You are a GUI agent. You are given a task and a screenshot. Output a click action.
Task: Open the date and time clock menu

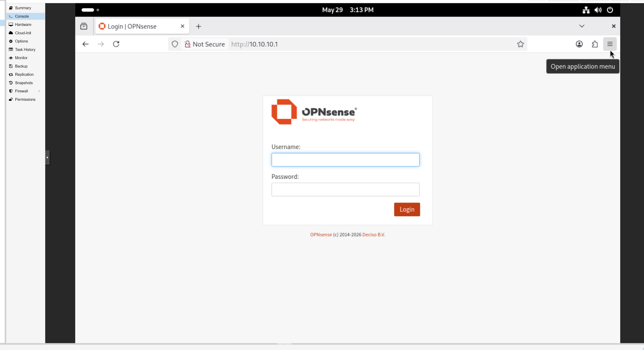[347, 10]
